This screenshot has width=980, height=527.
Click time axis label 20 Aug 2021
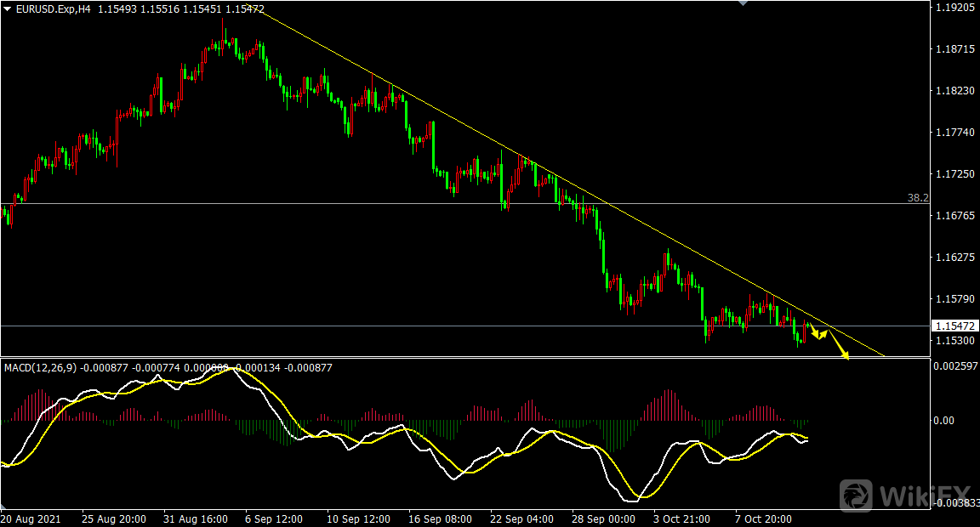(x=31, y=518)
